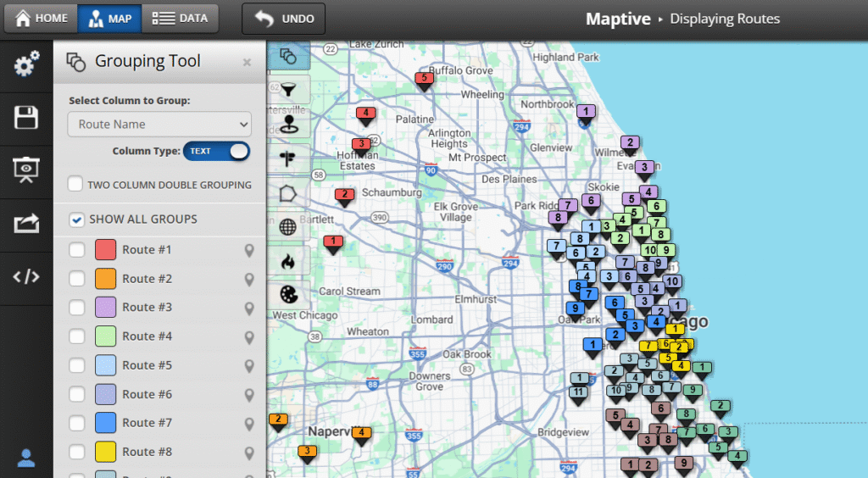Uncheck the Show All Groups checkbox

pos(76,220)
